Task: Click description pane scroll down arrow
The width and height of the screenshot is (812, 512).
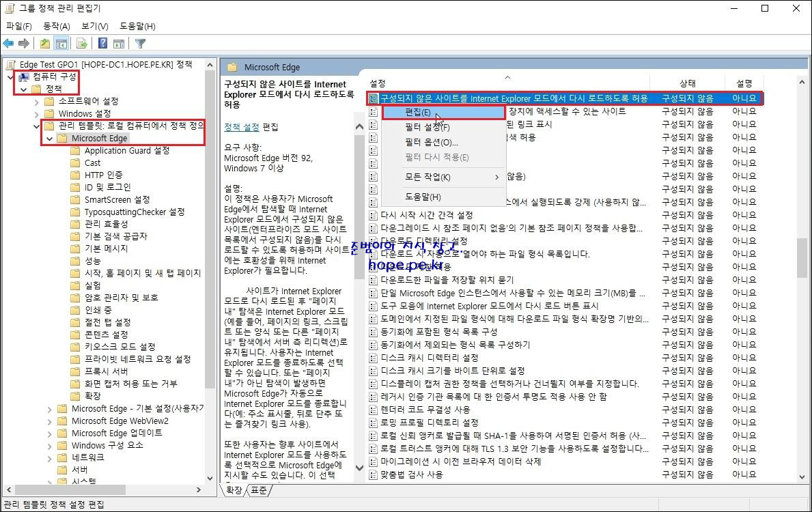Action: 359,468
